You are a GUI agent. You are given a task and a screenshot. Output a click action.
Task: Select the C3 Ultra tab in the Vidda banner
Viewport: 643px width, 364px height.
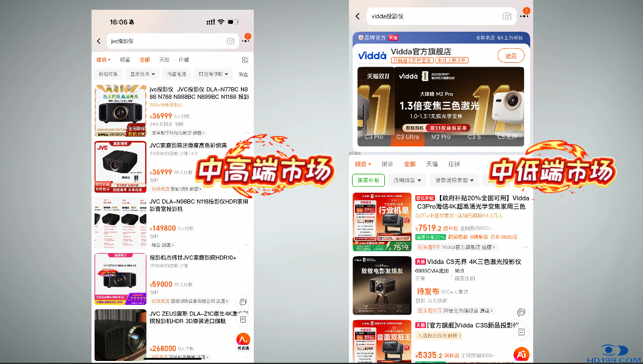[408, 137]
